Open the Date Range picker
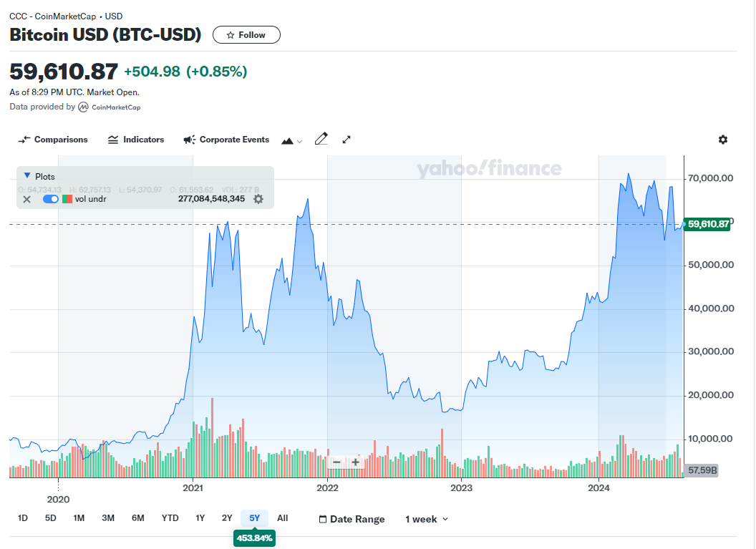The height and width of the screenshot is (549, 756). [352, 519]
